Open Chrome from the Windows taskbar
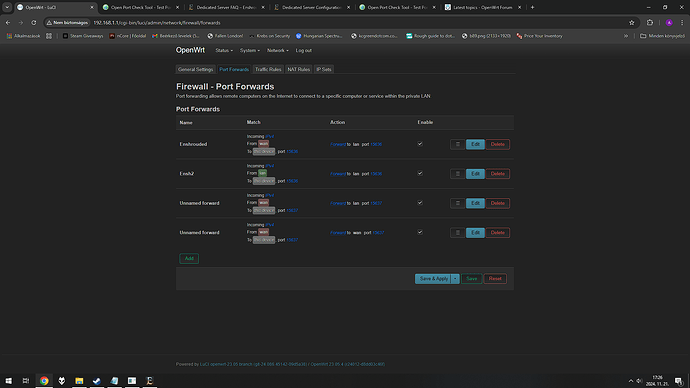Image resolution: width=690 pixels, height=388 pixels. [44, 381]
